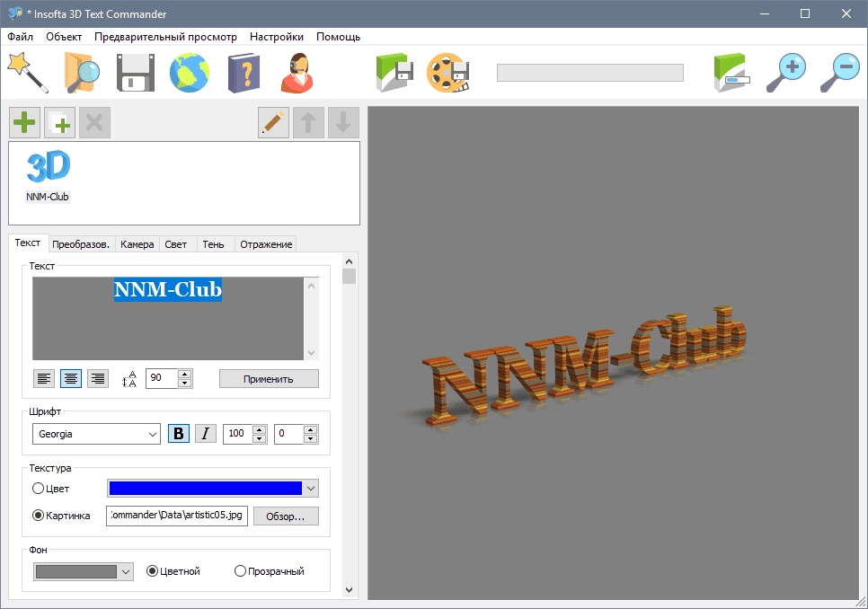Increase line spacing value 90
The height and width of the screenshot is (609, 868).
(185, 374)
